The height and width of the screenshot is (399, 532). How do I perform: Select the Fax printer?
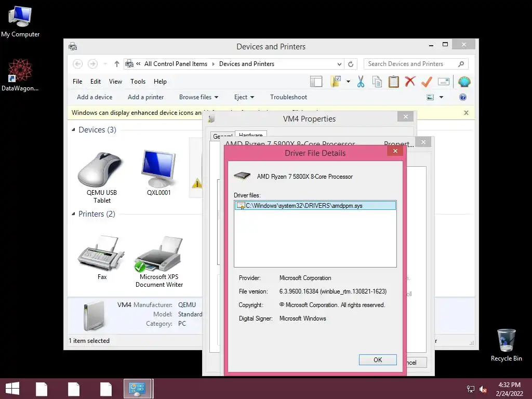click(x=102, y=258)
